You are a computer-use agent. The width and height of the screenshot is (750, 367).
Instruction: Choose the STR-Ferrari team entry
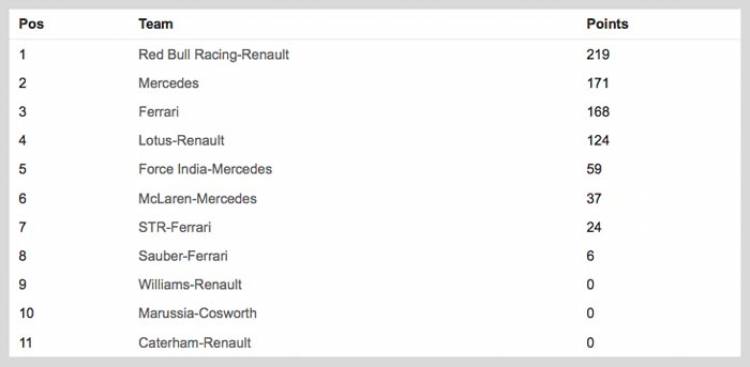pyautogui.click(x=175, y=227)
